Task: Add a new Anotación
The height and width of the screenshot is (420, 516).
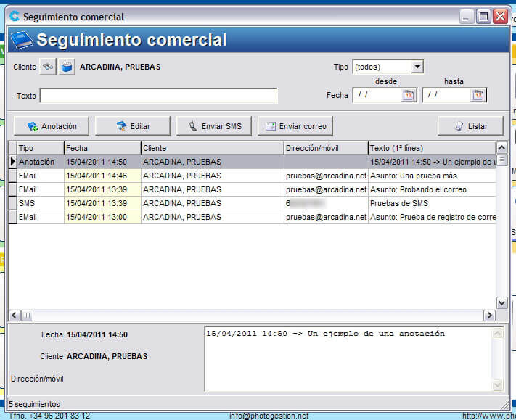Action: tap(52, 126)
